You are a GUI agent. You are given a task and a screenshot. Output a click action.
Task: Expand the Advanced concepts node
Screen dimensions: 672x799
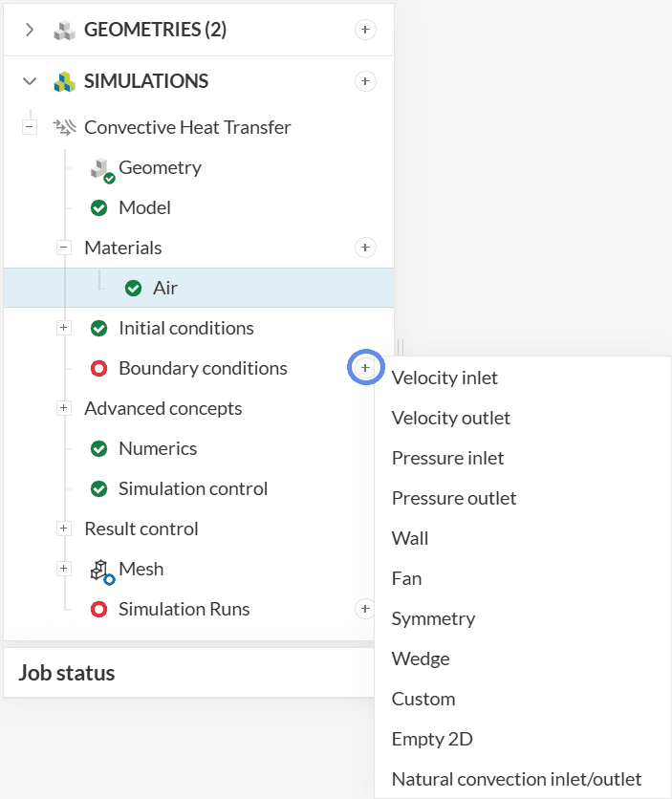coord(64,408)
